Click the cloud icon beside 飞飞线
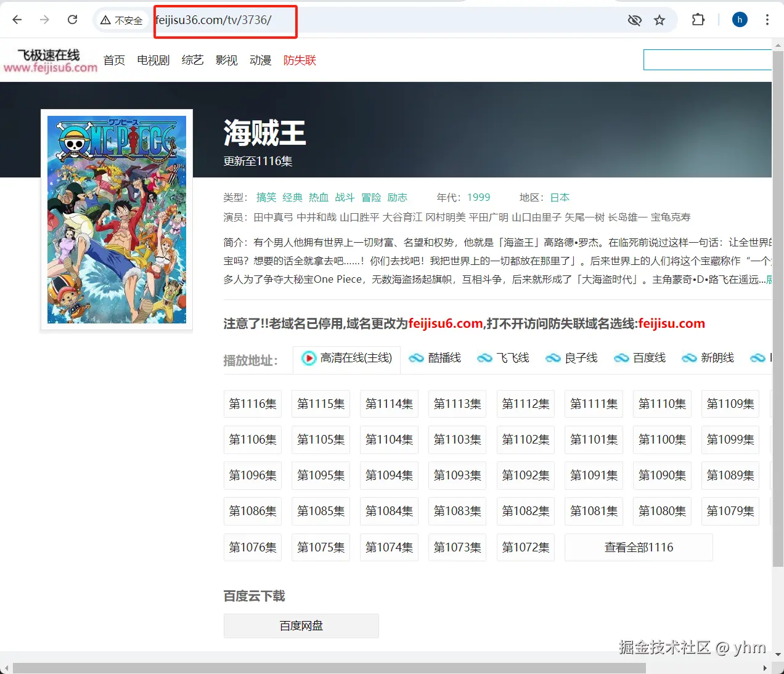 click(x=484, y=358)
